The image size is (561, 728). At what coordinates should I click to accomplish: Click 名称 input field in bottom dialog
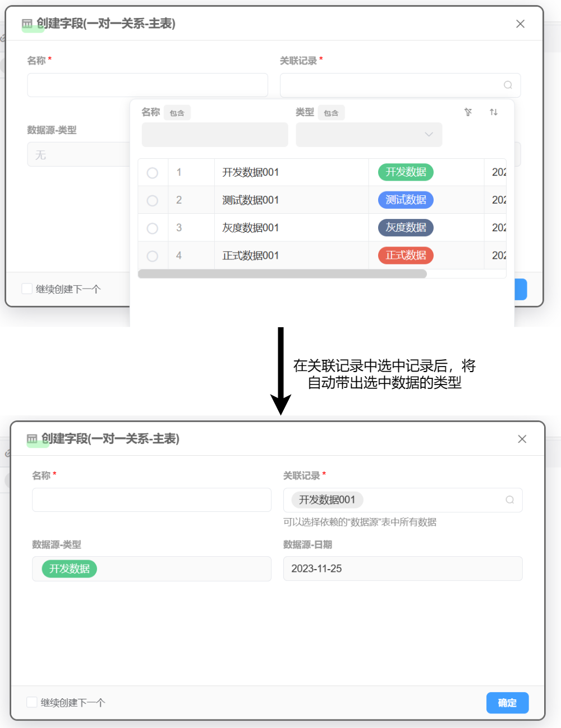[151, 500]
